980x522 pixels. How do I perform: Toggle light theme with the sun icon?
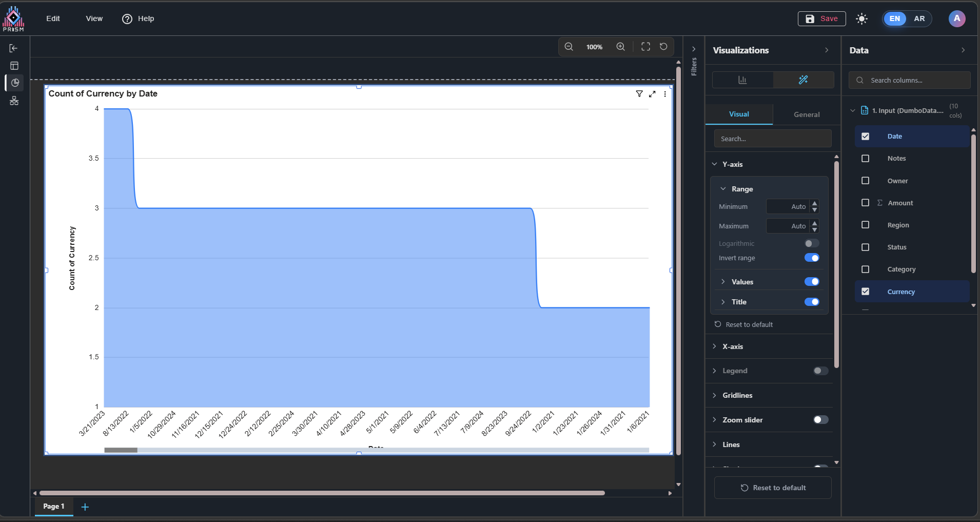861,19
